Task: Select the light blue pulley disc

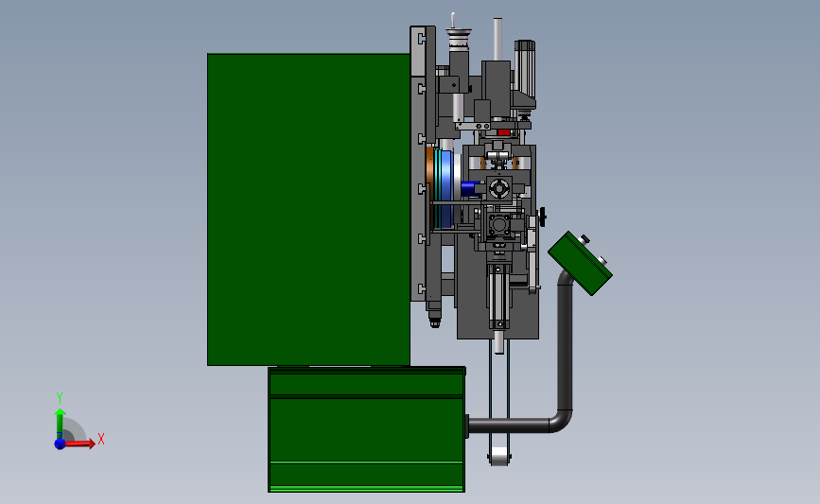Action: 445,188
